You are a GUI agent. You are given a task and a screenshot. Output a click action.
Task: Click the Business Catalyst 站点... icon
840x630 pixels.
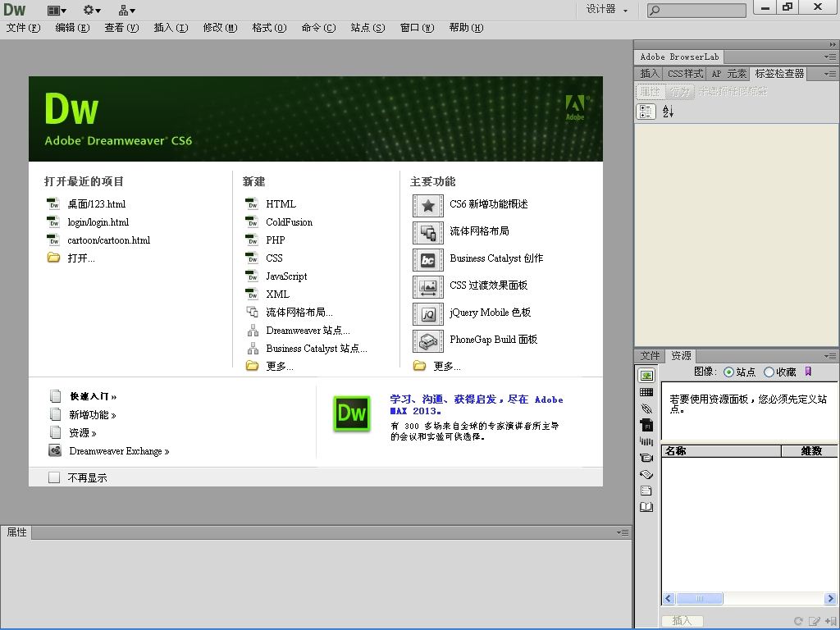click(253, 349)
